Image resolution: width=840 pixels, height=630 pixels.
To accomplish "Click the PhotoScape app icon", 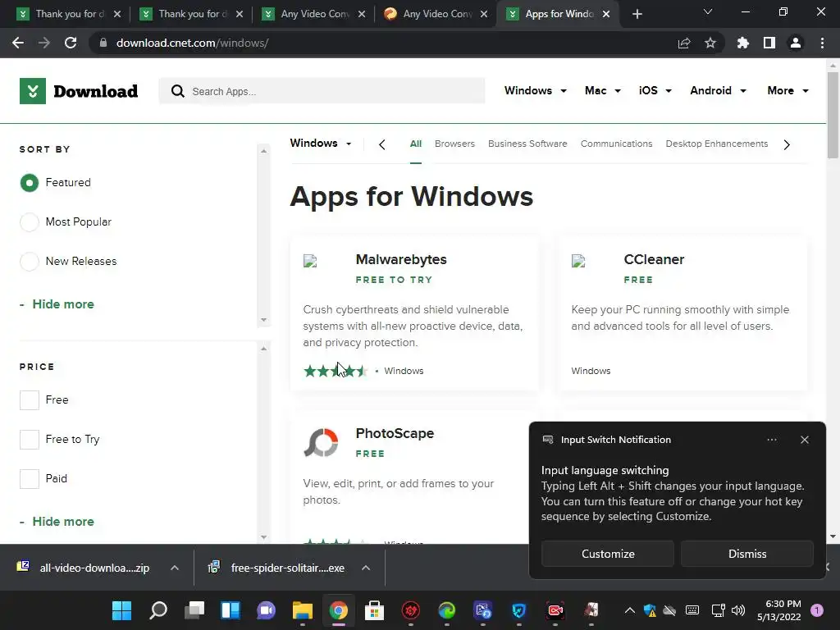I will coord(321,442).
